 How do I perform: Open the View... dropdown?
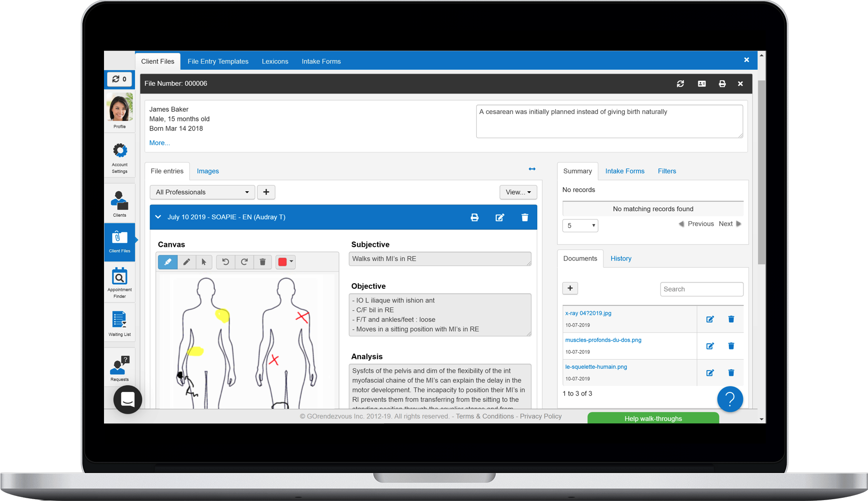point(518,192)
